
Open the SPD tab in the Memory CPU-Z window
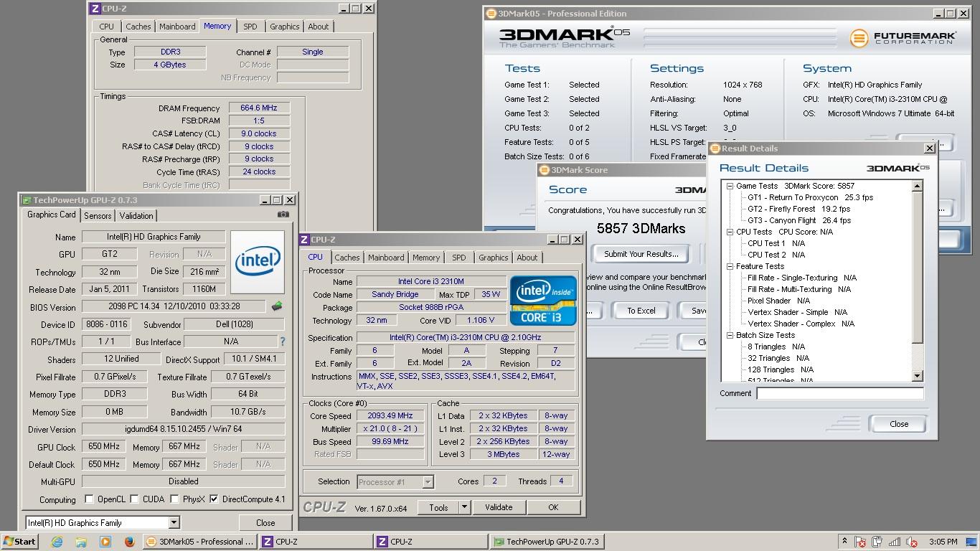pyautogui.click(x=250, y=27)
